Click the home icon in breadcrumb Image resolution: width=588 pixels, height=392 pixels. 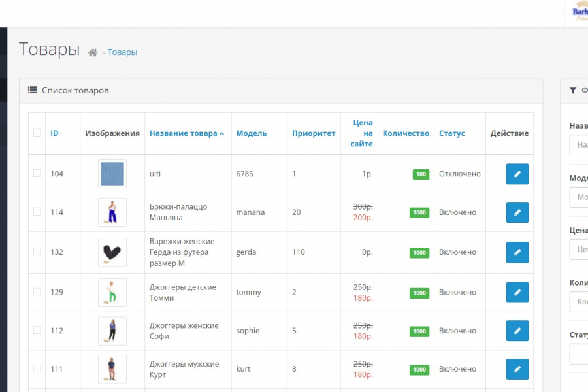[93, 52]
